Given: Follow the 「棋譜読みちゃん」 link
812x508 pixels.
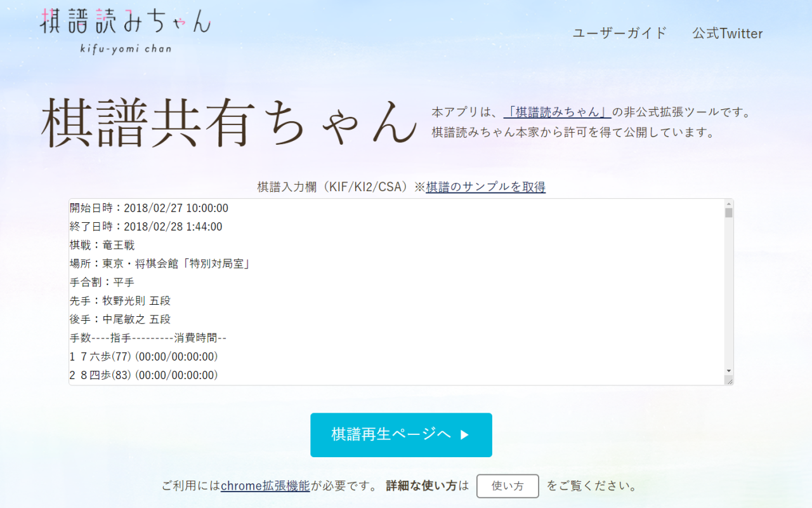Looking at the screenshot, I should pyautogui.click(x=558, y=112).
